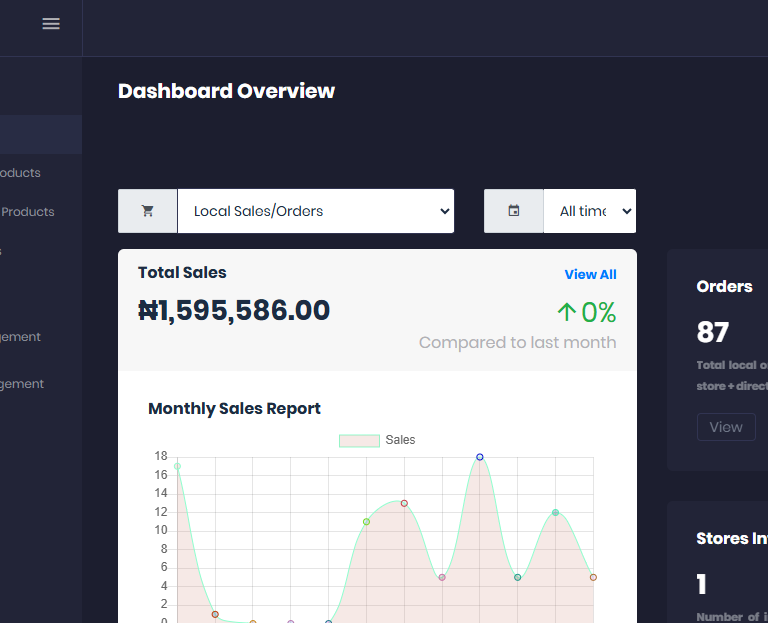The height and width of the screenshot is (623, 768).
Task: Open the hamburger menu icon
Action: tap(51, 24)
